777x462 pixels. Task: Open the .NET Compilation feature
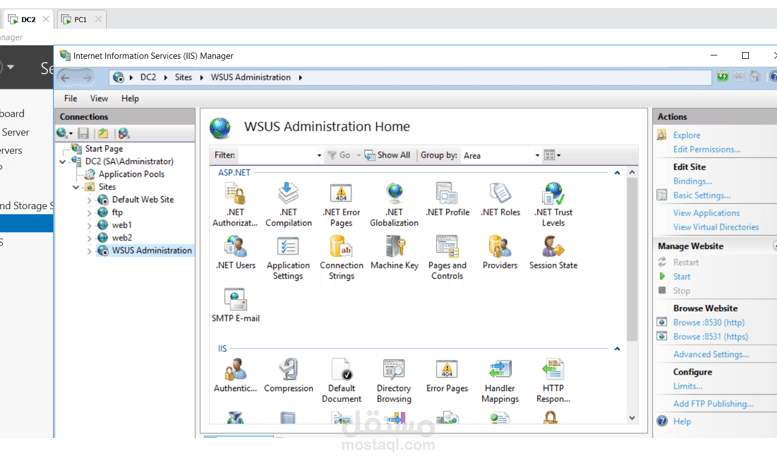click(x=288, y=204)
